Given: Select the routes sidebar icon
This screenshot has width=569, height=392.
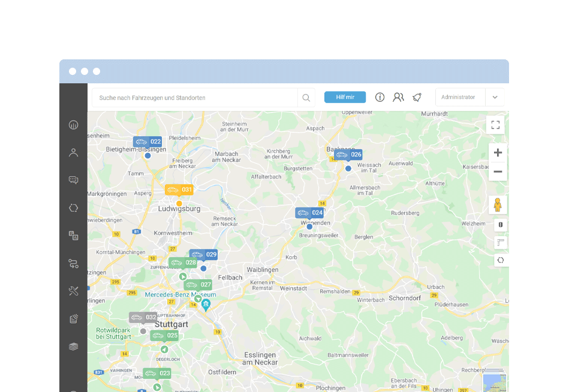Looking at the screenshot, I should [x=73, y=263].
